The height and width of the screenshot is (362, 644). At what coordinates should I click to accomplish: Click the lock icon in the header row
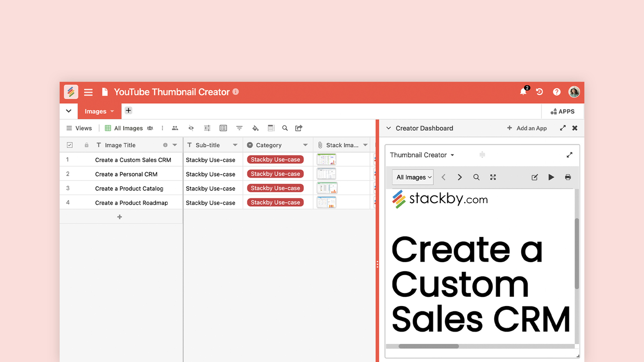(86, 145)
